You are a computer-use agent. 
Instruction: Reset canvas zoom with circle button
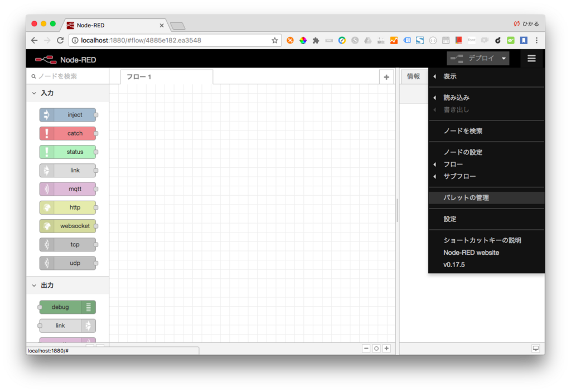pos(376,349)
